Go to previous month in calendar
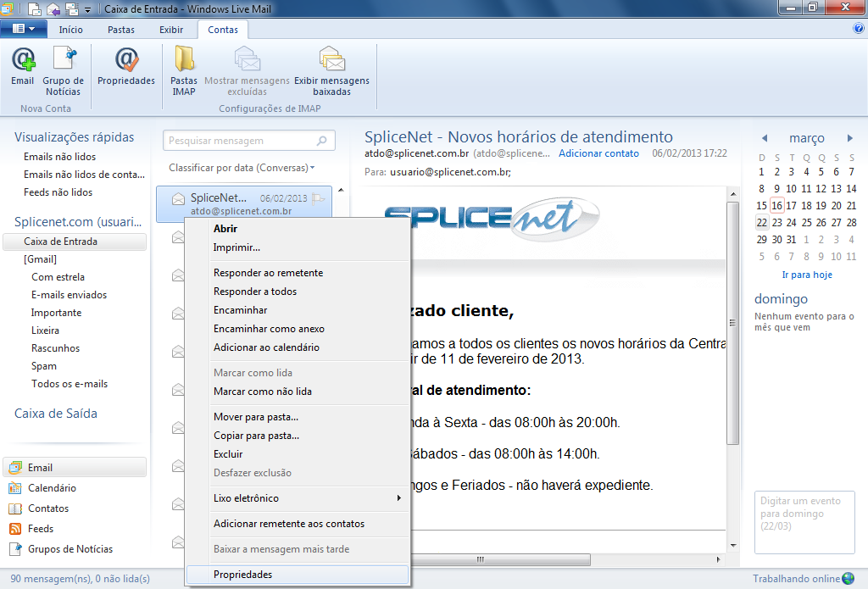 pyautogui.click(x=765, y=138)
